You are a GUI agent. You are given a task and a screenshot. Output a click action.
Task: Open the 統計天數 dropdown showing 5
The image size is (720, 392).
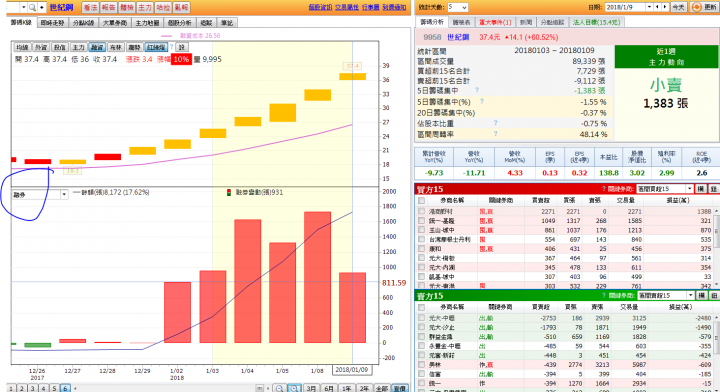[457, 7]
